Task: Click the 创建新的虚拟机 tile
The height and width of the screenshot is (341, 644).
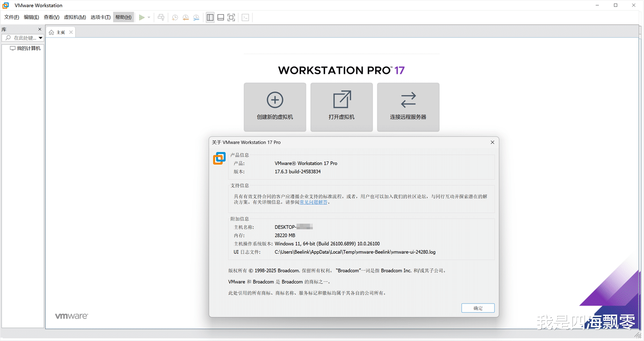Action: click(x=275, y=107)
